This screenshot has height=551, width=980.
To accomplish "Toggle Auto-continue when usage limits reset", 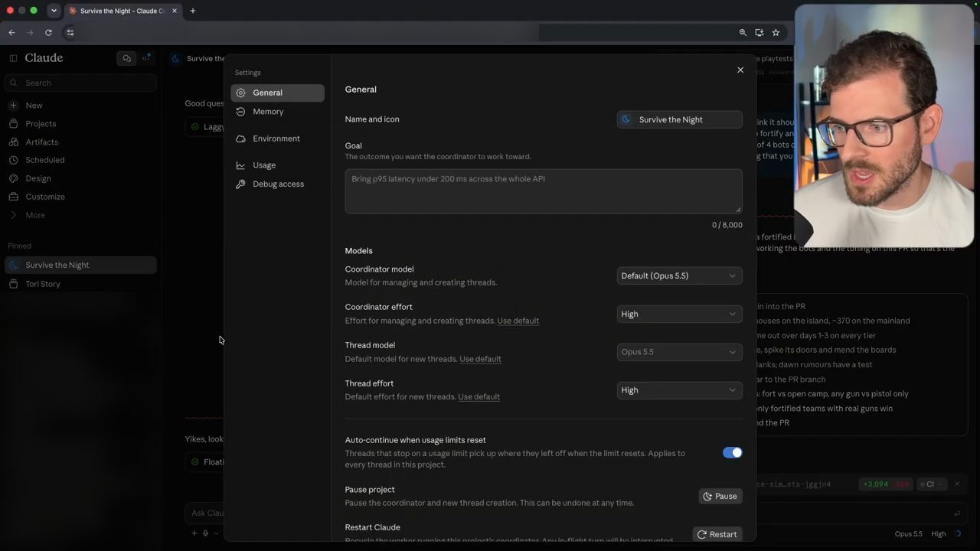I will [x=733, y=452].
